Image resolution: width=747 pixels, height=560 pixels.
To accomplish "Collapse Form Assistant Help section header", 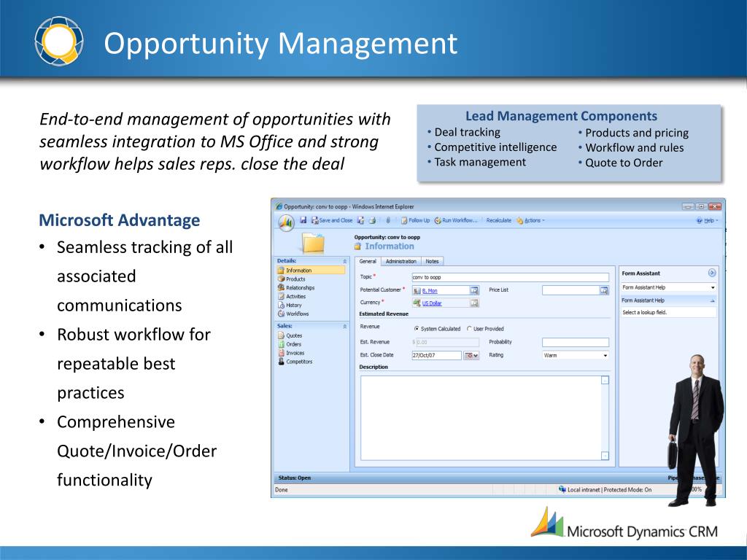I will (668, 300).
